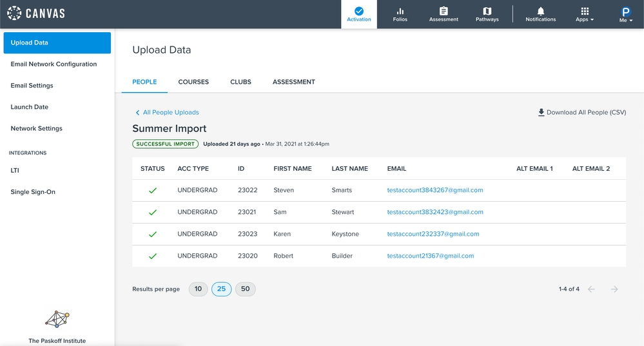Choose 50 results per page
Image resolution: width=644 pixels, height=346 pixels.
tap(245, 289)
